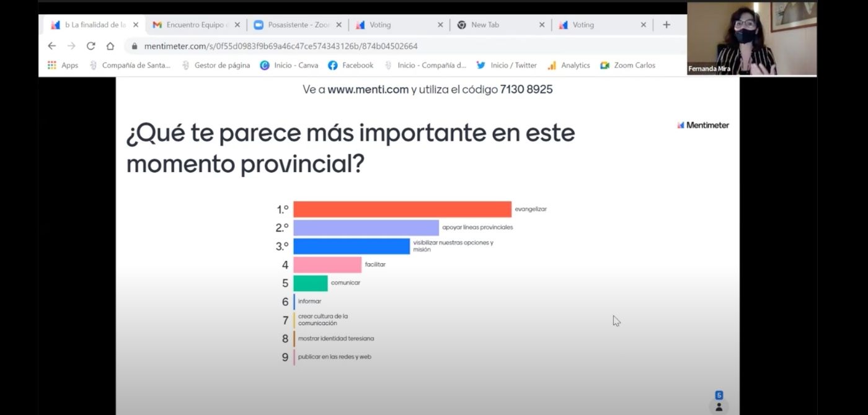Open a new browser tab

pyautogui.click(x=666, y=25)
